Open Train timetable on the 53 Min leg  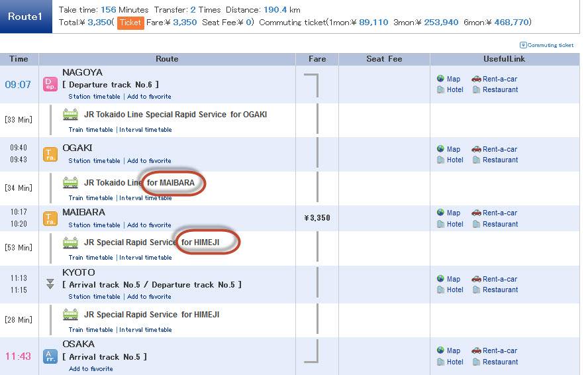[x=90, y=258]
